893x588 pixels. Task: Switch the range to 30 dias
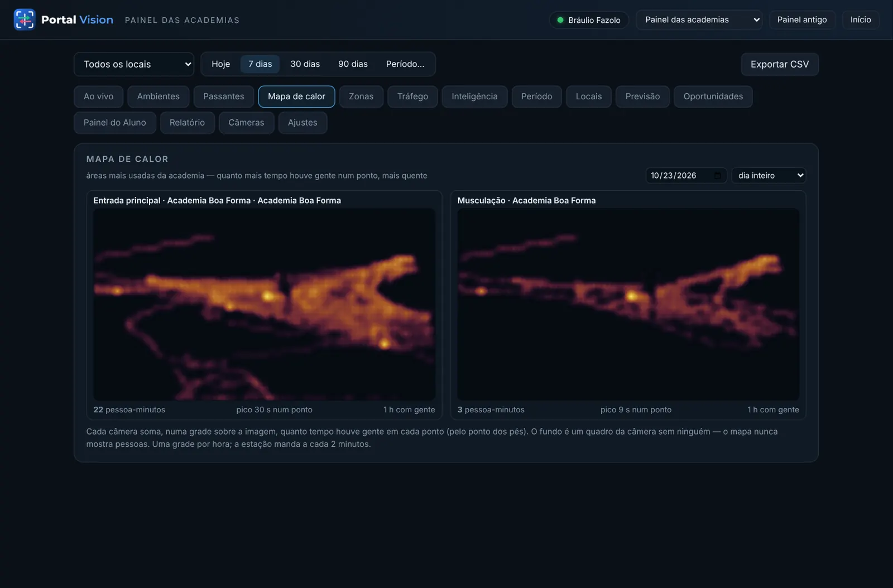click(305, 64)
